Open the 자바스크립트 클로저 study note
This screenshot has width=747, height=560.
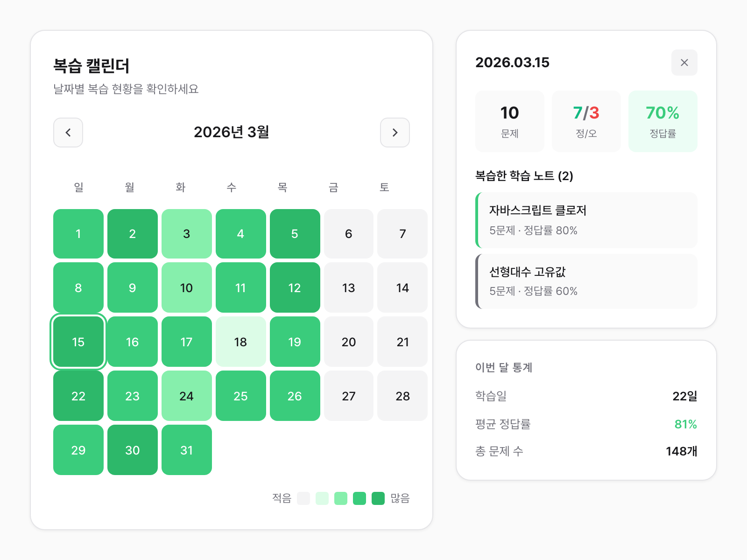click(x=586, y=220)
